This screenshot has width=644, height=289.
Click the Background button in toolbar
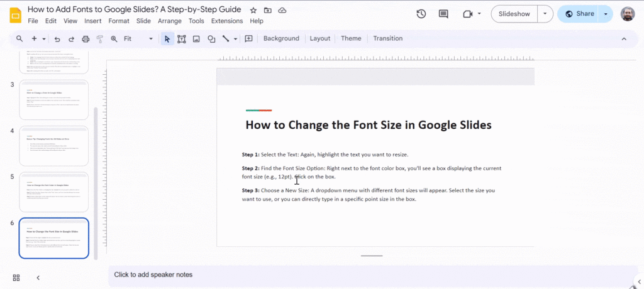click(281, 38)
